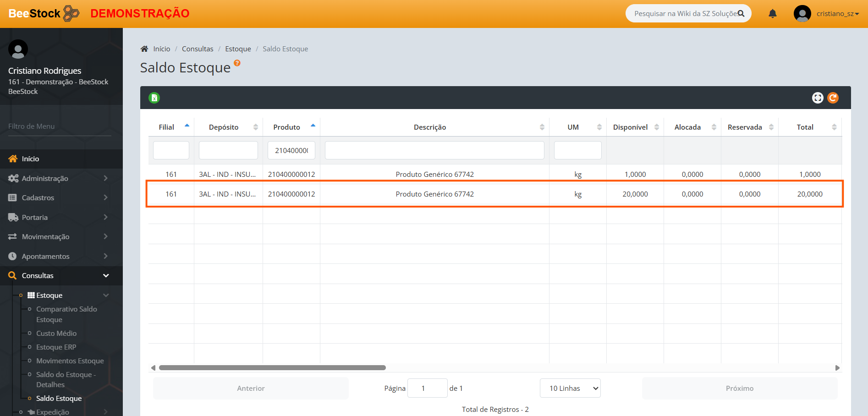Open the 10 Linhas rows dropdown

(x=570, y=389)
